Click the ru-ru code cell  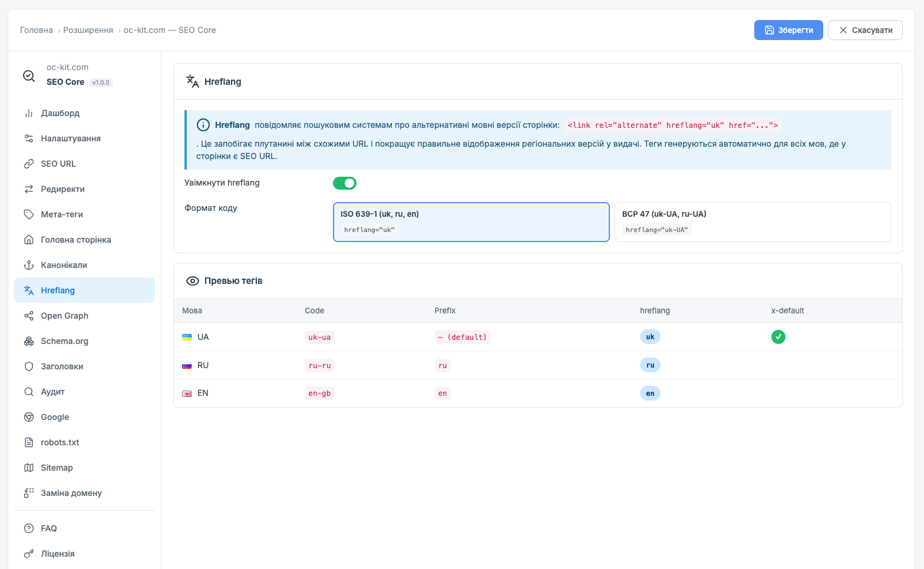click(319, 365)
